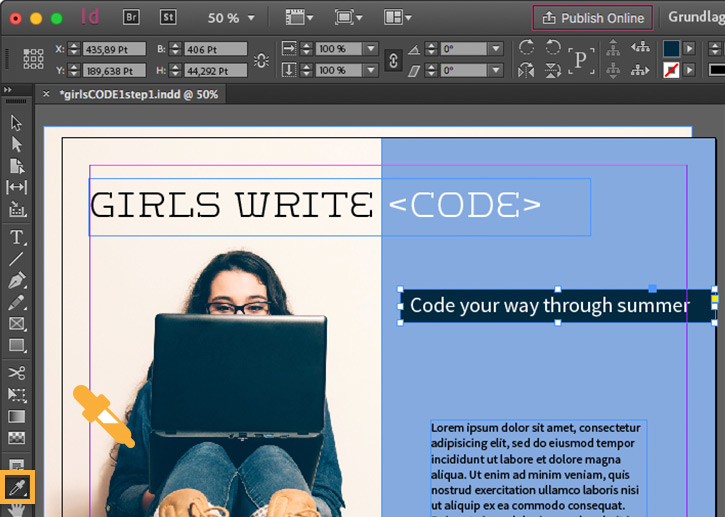Select the Free Transform tool
The width and height of the screenshot is (725, 517).
[17, 394]
